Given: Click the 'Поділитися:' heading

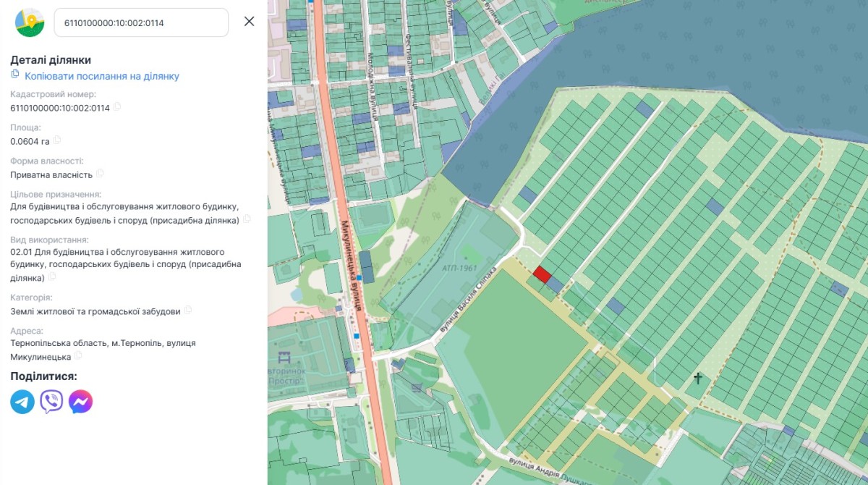Looking at the screenshot, I should (x=43, y=376).
